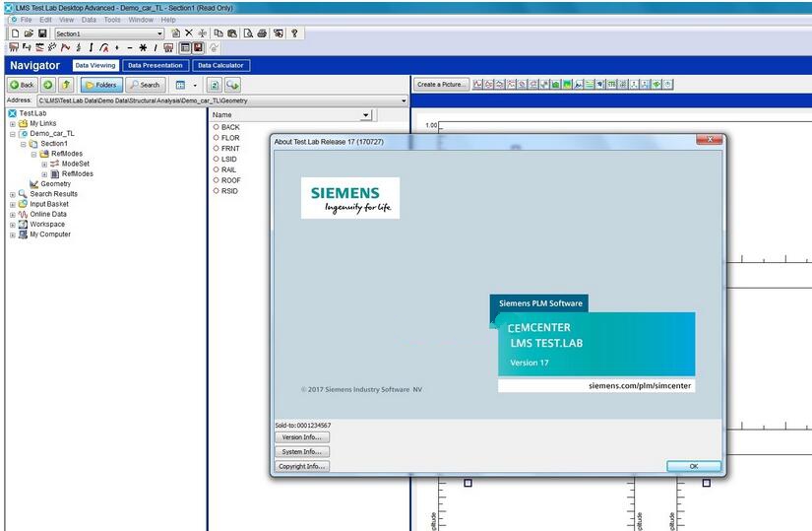812x531 pixels.
Task: Click the dash line-style icon in second toolbar
Action: coord(130,47)
